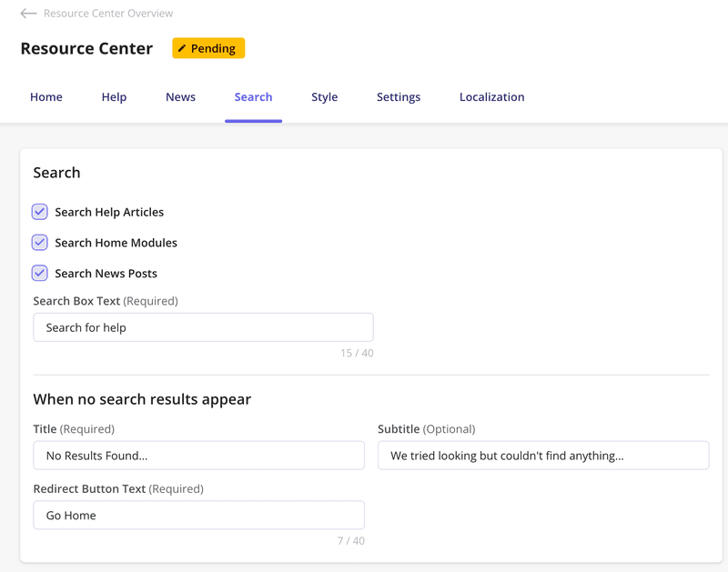The image size is (728, 572).
Task: Uncheck the Search Help Articles checkbox
Action: pyautogui.click(x=39, y=211)
